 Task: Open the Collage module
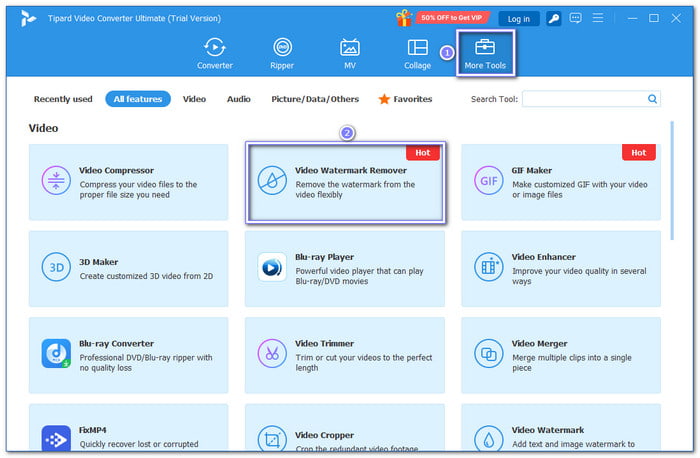point(417,54)
